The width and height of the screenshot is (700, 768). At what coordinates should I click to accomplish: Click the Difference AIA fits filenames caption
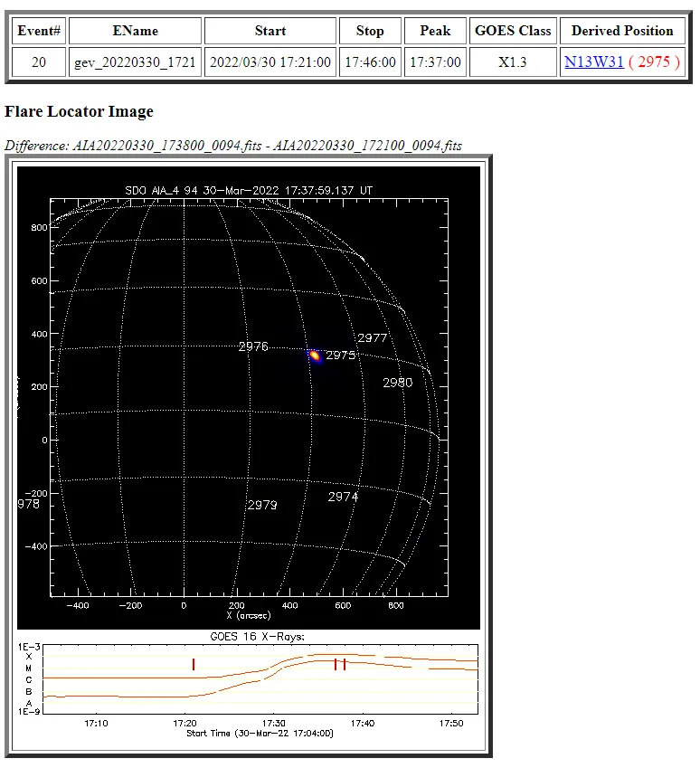pos(233,146)
